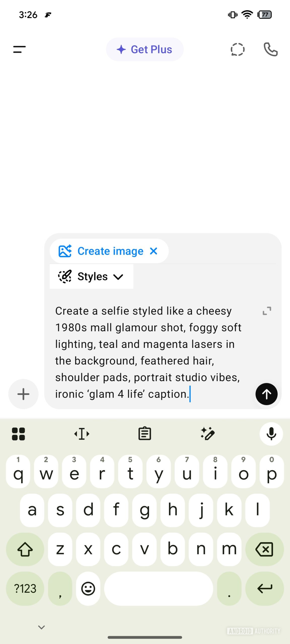290x644 pixels.
Task: Tap the send arrow button
Action: (x=266, y=394)
